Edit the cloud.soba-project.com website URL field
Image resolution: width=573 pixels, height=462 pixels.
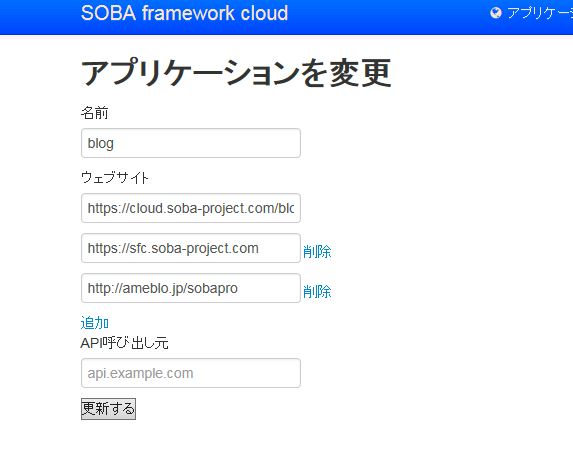pos(191,208)
